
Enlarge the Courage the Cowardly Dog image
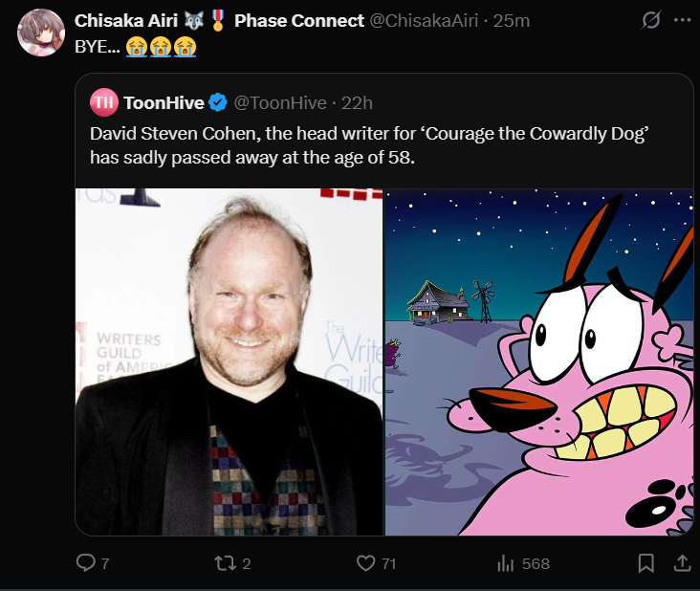pos(539,361)
